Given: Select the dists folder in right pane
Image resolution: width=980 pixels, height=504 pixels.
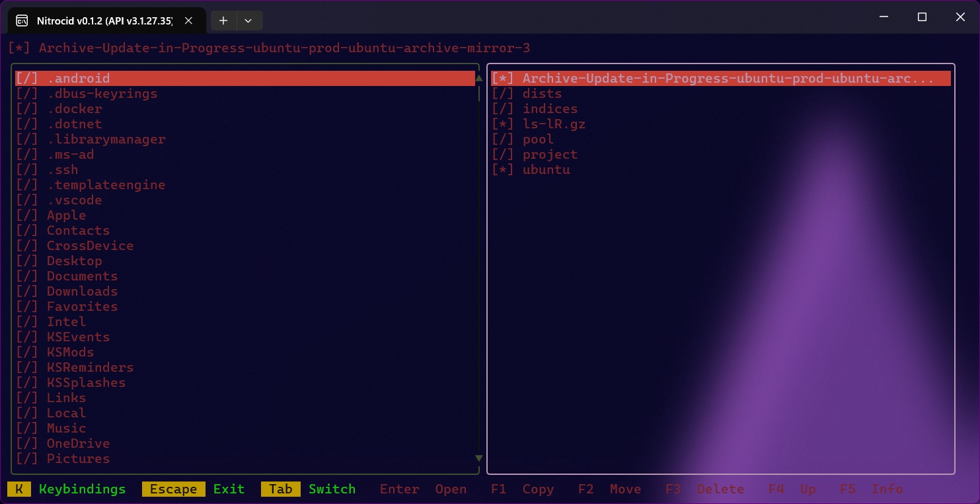Looking at the screenshot, I should [x=542, y=93].
